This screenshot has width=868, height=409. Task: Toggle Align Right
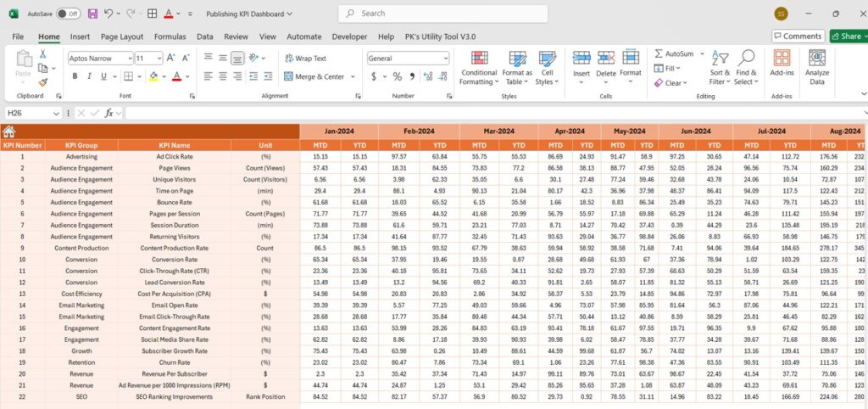coord(237,76)
